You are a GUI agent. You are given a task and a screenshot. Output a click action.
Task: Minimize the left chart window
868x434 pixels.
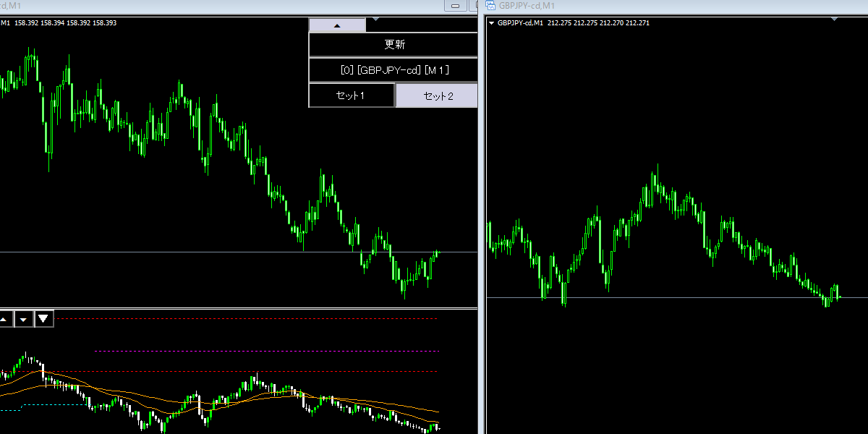coord(456,6)
